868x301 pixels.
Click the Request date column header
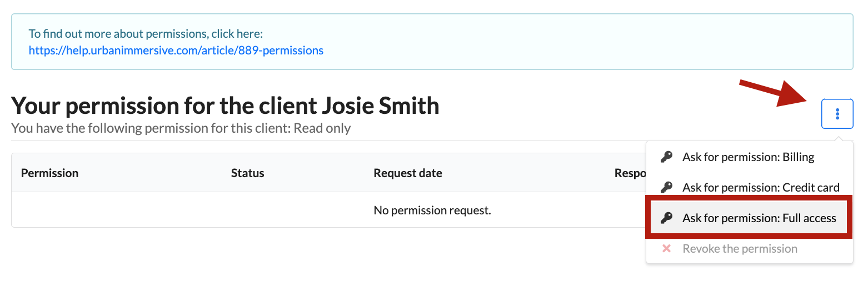point(408,173)
